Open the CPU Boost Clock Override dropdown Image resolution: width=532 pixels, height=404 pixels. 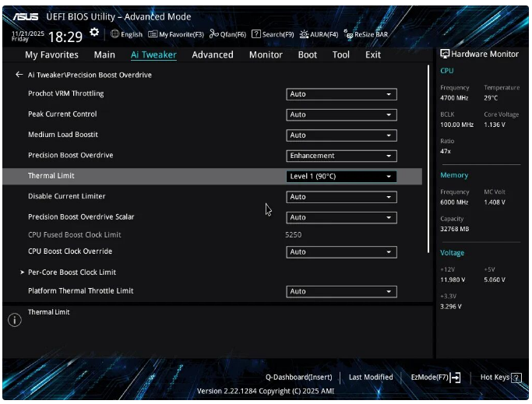pos(341,252)
